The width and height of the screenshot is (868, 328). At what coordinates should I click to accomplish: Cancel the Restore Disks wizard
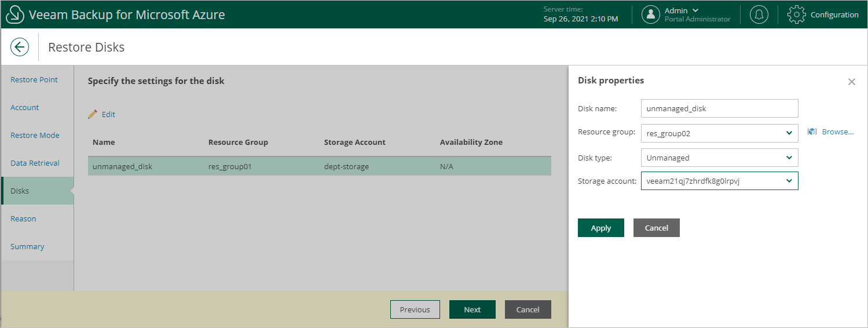point(528,309)
